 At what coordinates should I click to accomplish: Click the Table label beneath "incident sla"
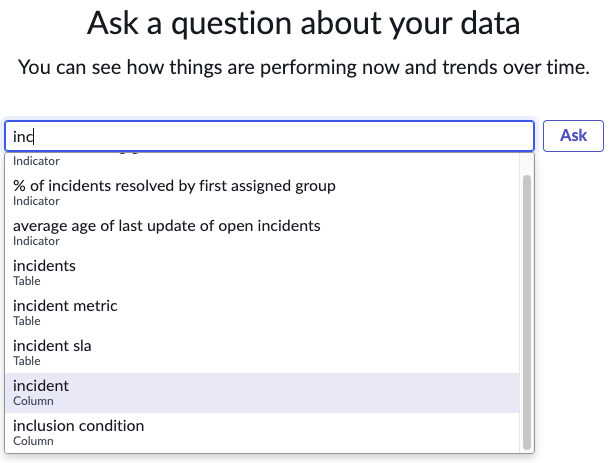[27, 361]
